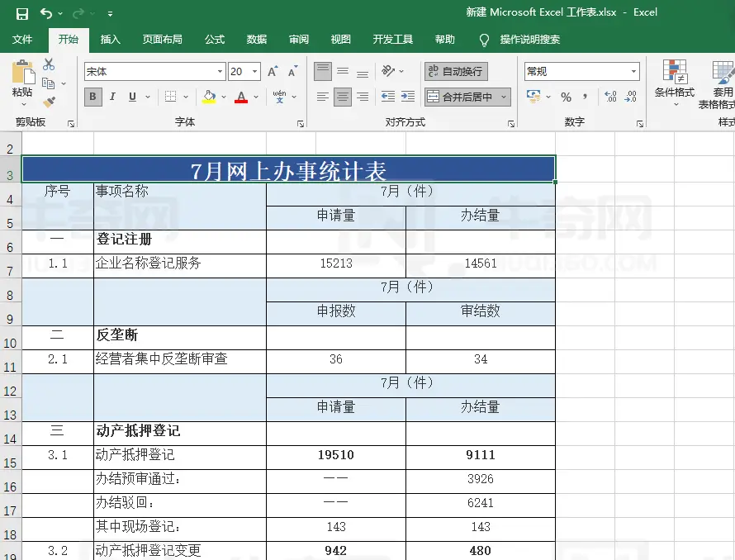Click the Copy icon
735x560 pixels.
[48, 83]
